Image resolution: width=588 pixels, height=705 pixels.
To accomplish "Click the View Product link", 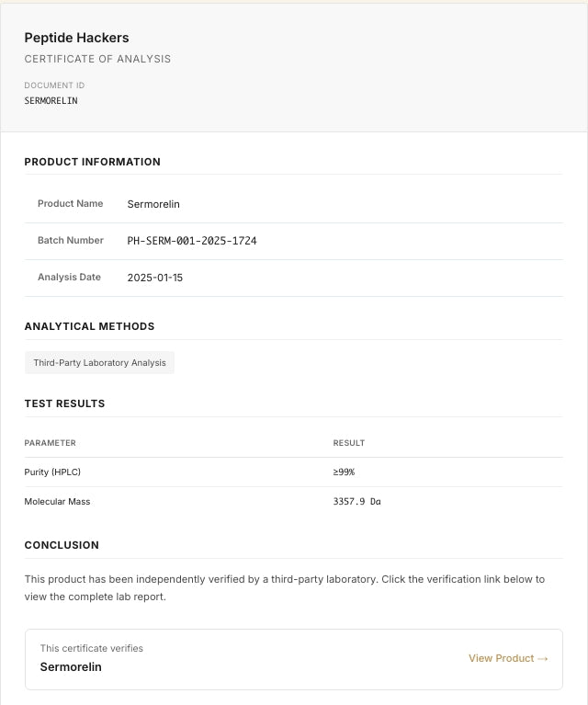I will (x=508, y=658).
